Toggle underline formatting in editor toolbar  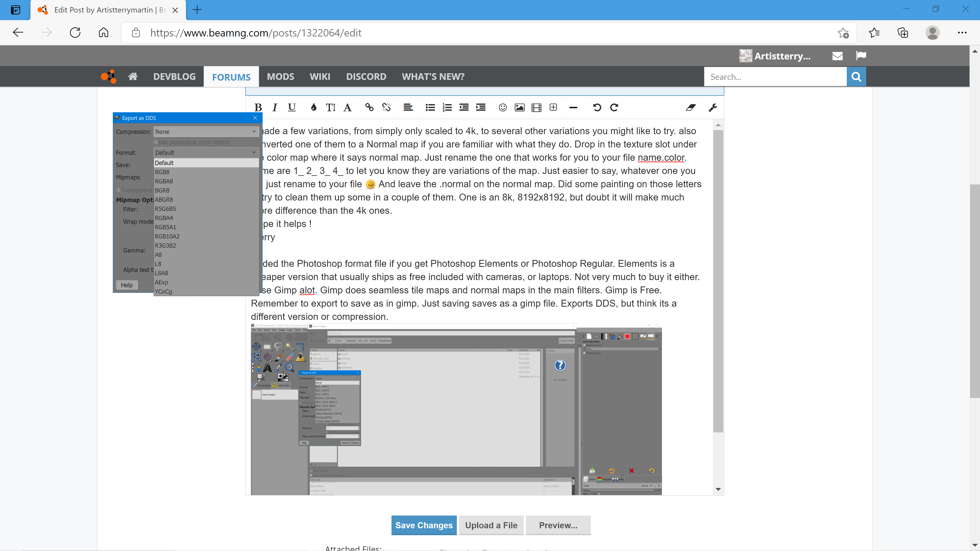[291, 108]
